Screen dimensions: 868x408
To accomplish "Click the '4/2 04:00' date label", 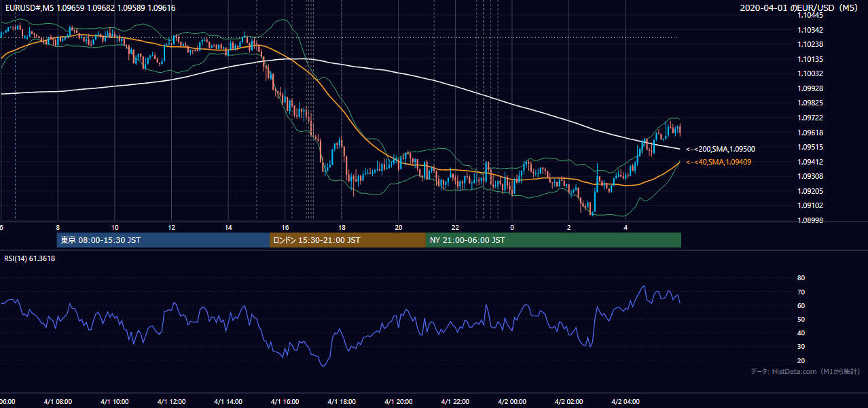I will click(x=626, y=402).
